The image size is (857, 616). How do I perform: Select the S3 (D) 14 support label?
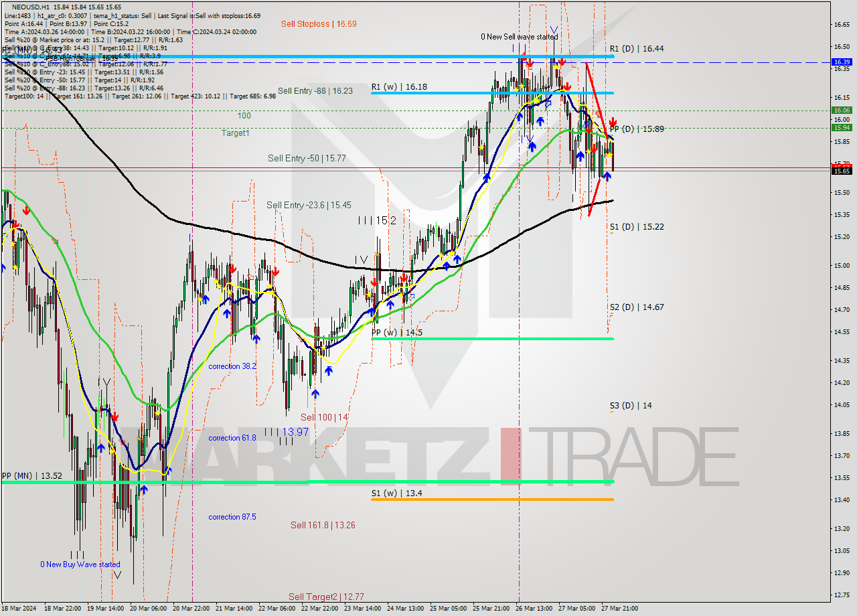[x=631, y=406]
